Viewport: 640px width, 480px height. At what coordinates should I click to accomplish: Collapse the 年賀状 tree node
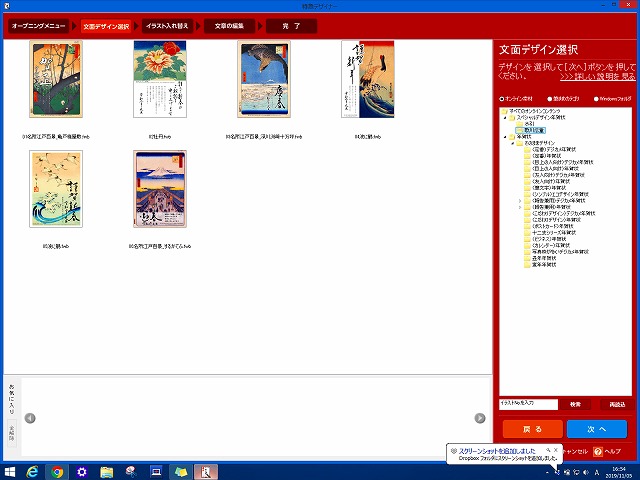click(505, 137)
